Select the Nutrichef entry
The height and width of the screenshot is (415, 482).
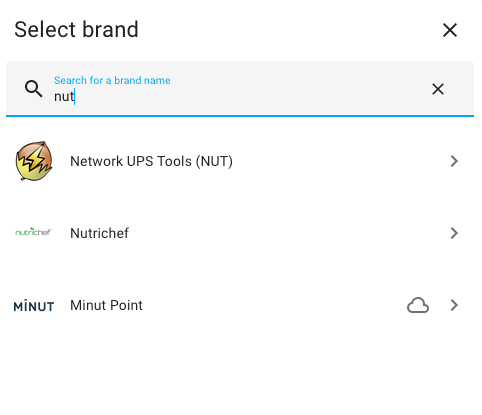click(99, 233)
